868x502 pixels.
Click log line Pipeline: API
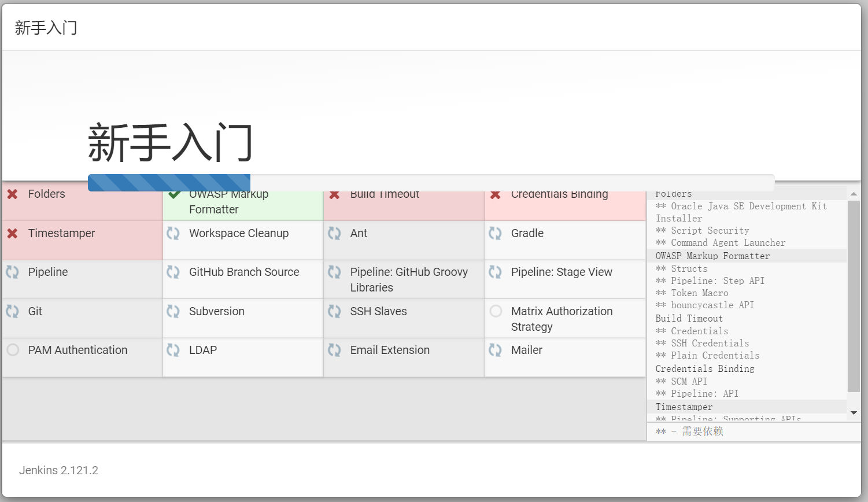point(697,394)
